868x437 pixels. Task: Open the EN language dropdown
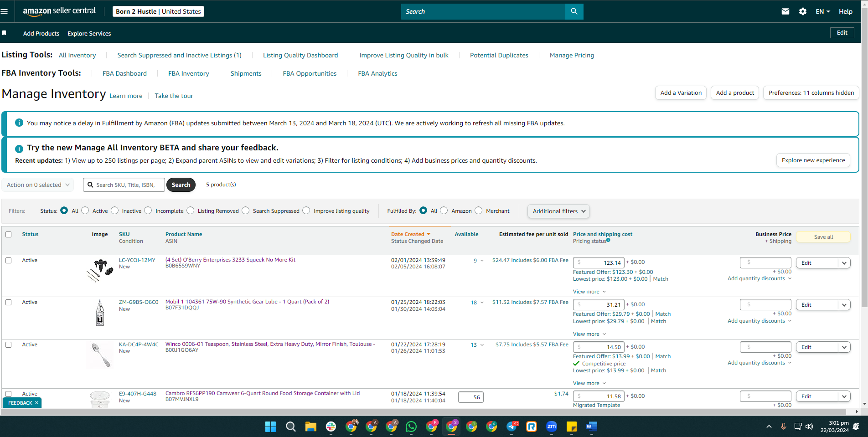pyautogui.click(x=823, y=11)
